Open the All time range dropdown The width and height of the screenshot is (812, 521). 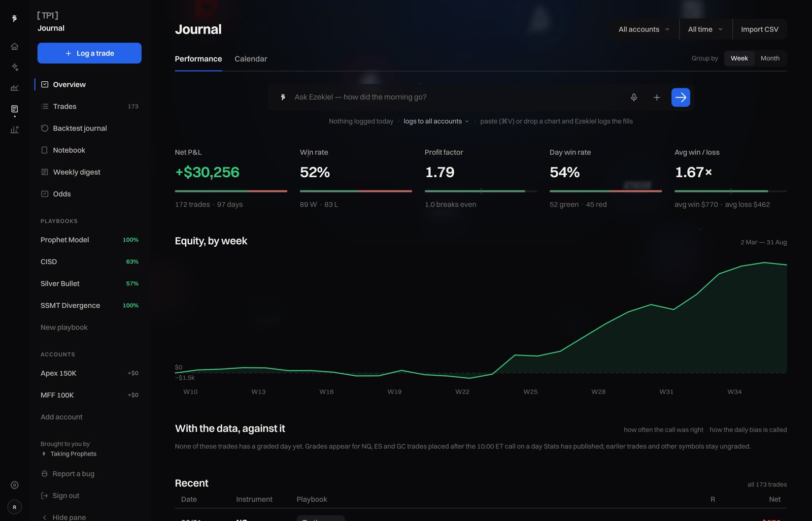[x=705, y=29]
